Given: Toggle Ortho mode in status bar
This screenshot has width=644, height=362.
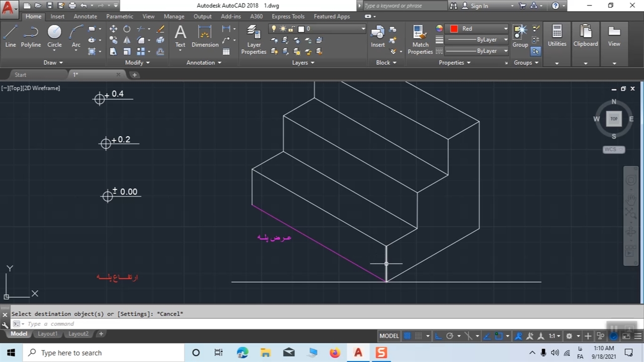Looking at the screenshot, I should (x=438, y=336).
